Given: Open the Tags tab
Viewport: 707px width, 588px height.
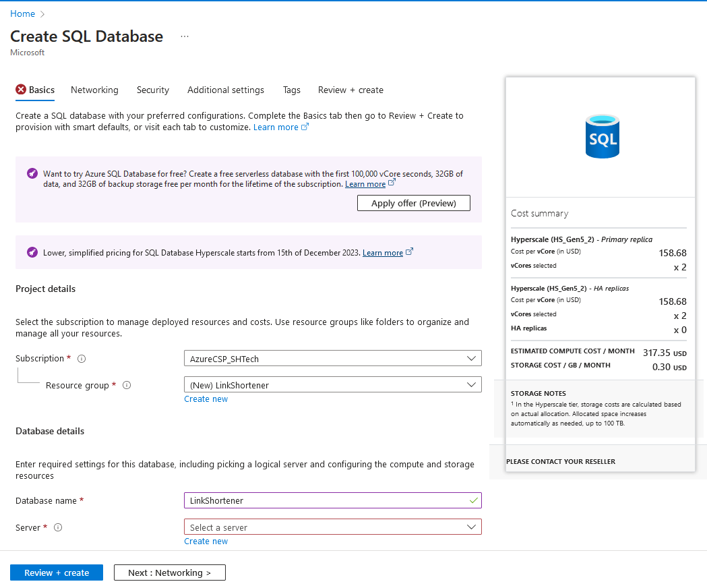Looking at the screenshot, I should pos(291,90).
